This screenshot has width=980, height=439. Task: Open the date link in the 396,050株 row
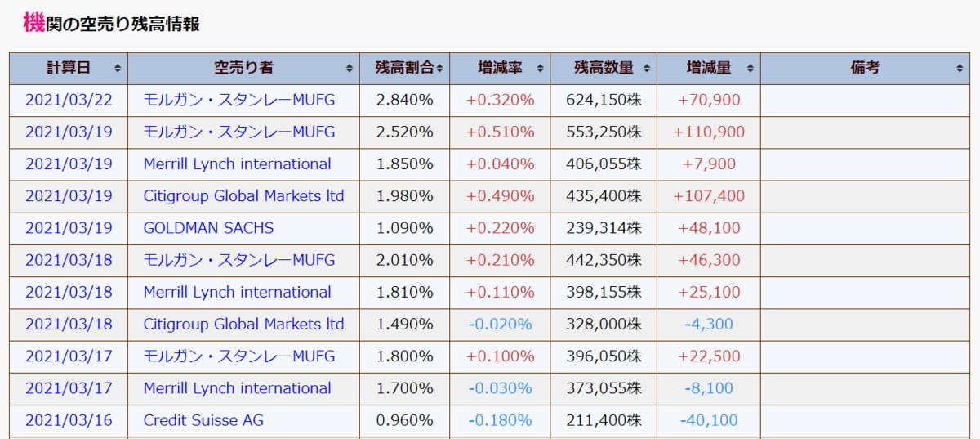click(69, 356)
